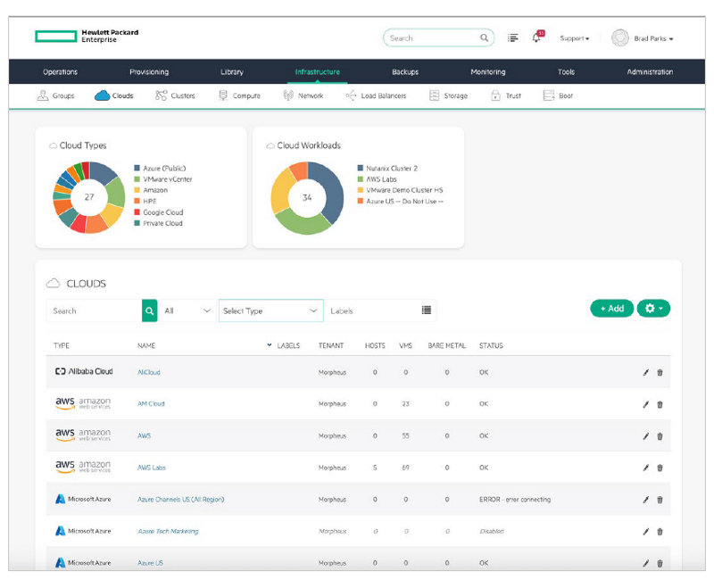The width and height of the screenshot is (714, 588).
Task: Edit the AM Cloud row
Action: pos(645,404)
